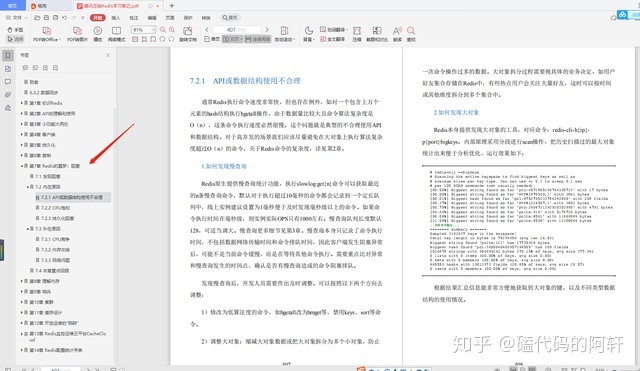The image size is (640, 371).
Task: Click the page number 407 input field
Action: [237, 30]
